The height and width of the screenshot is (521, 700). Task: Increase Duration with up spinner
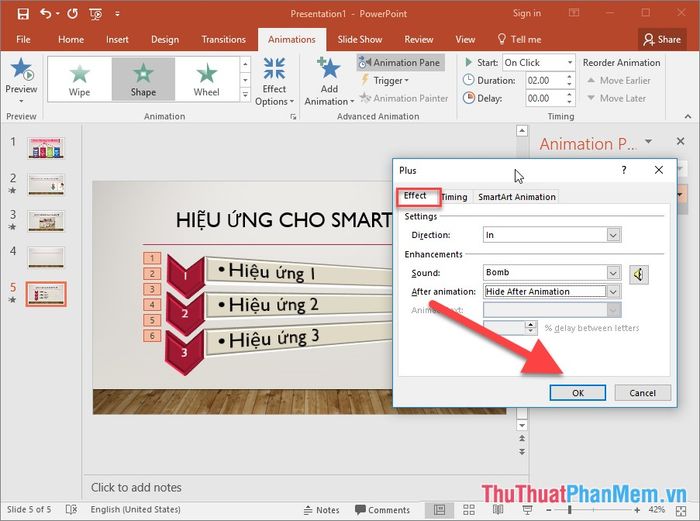point(569,77)
